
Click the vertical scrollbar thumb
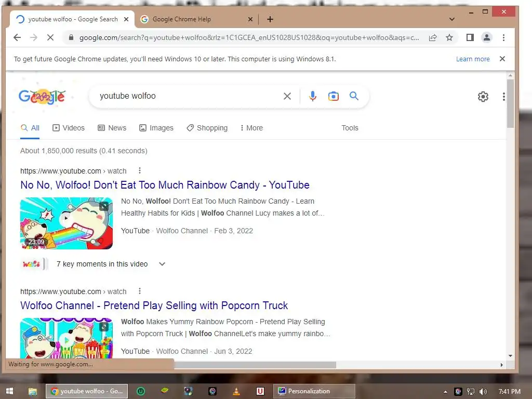510,103
